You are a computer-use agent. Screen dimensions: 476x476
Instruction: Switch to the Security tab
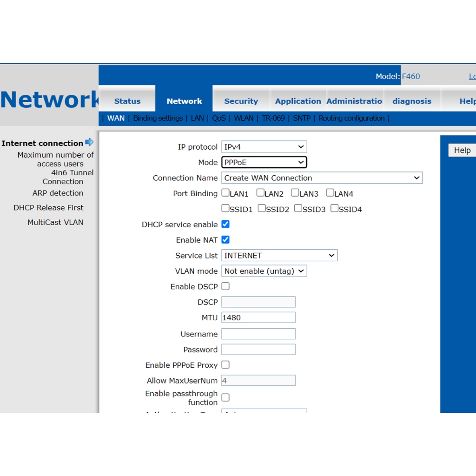pos(241,101)
